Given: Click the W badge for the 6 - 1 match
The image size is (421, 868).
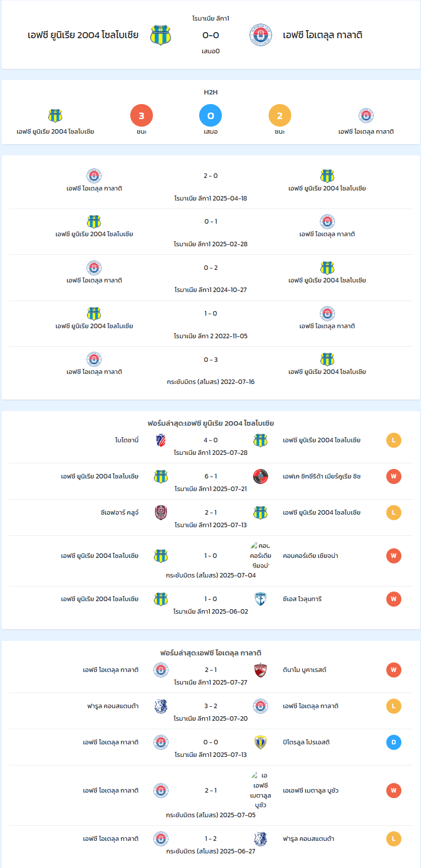Looking at the screenshot, I should click(x=394, y=476).
